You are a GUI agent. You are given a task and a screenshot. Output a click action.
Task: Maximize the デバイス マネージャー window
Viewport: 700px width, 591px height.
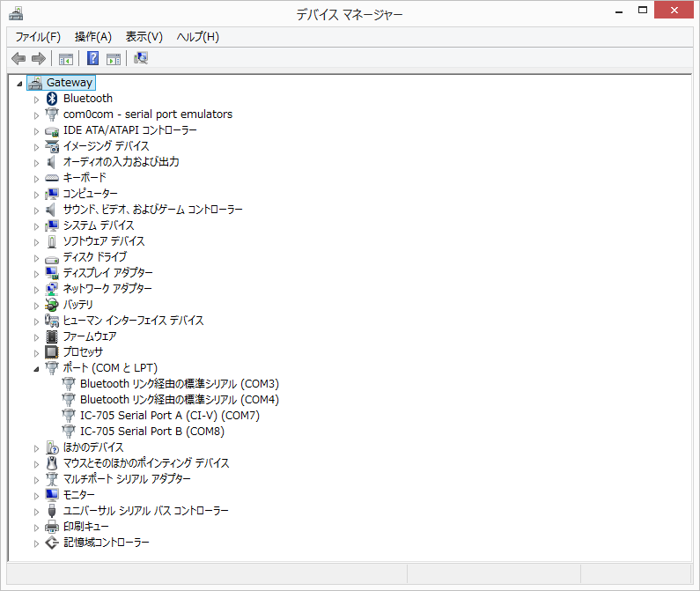(x=643, y=11)
